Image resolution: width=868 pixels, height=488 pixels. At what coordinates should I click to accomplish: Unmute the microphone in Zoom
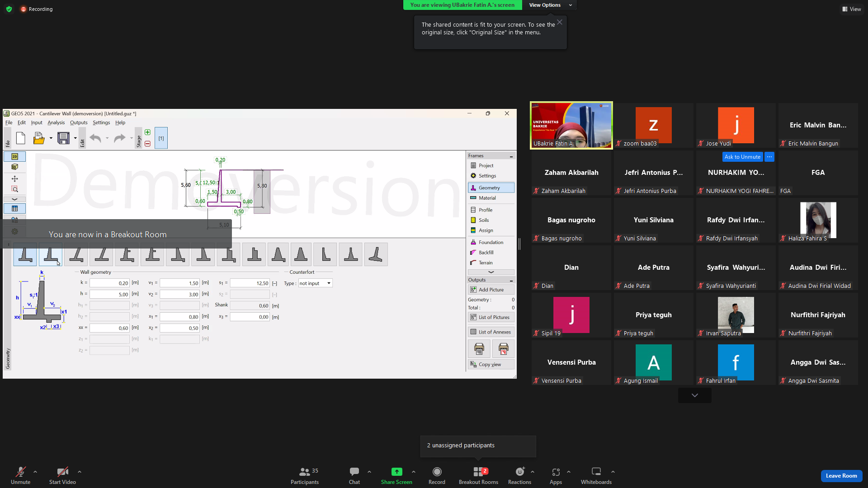tap(20, 476)
